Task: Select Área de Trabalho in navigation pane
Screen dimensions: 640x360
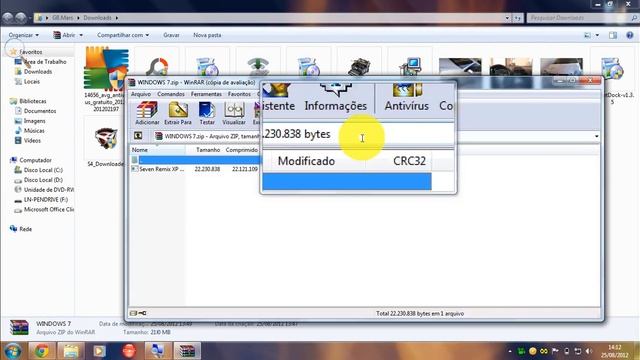Action: pos(44,62)
